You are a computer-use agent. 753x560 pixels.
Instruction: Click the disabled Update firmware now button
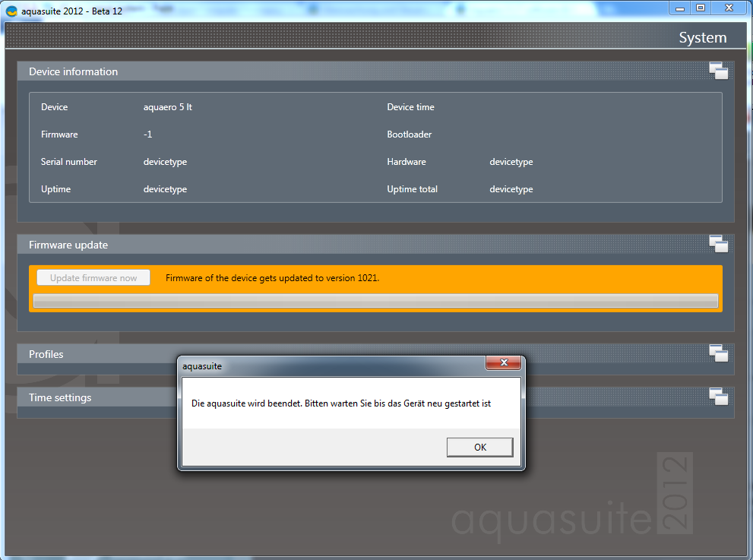93,277
